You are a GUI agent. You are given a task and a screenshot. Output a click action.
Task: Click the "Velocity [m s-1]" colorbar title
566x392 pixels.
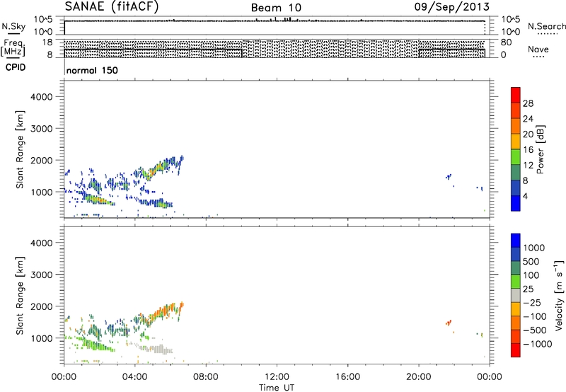(558, 295)
